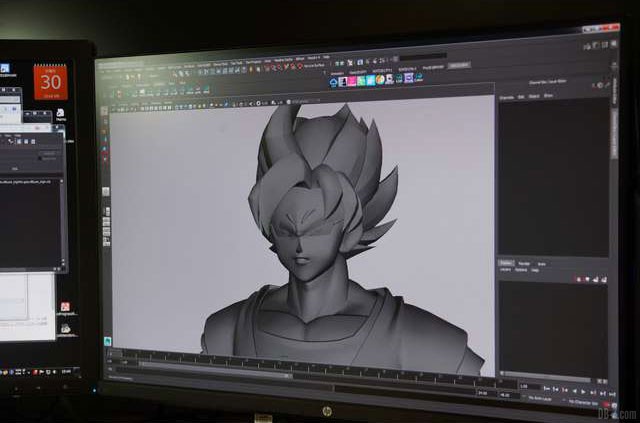Click the first icon in layer editor icon row

[578, 279]
